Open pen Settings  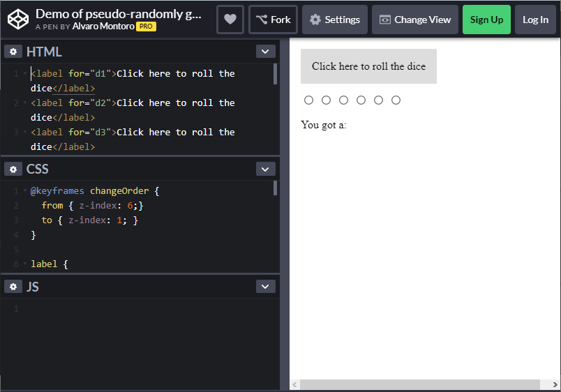tap(335, 20)
